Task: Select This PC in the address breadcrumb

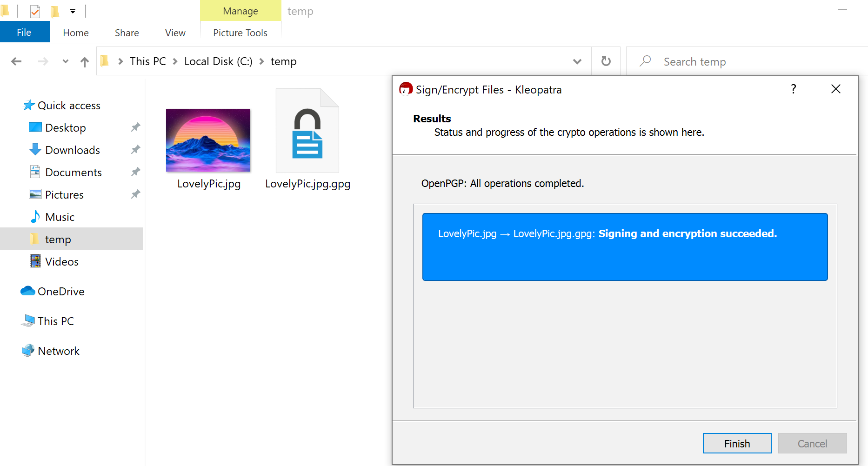Action: [148, 61]
